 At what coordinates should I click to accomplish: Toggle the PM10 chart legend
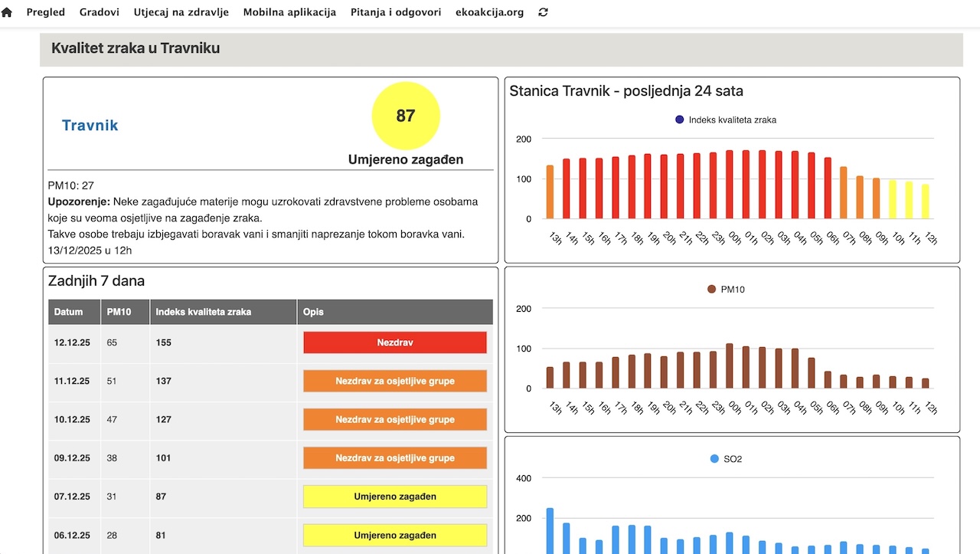pyautogui.click(x=726, y=290)
